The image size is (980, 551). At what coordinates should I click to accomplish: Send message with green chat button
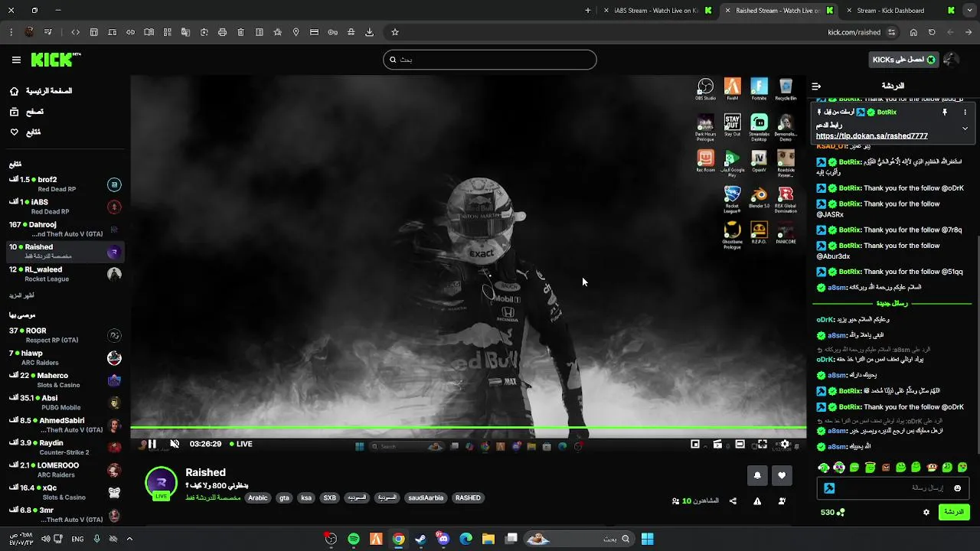(x=954, y=512)
